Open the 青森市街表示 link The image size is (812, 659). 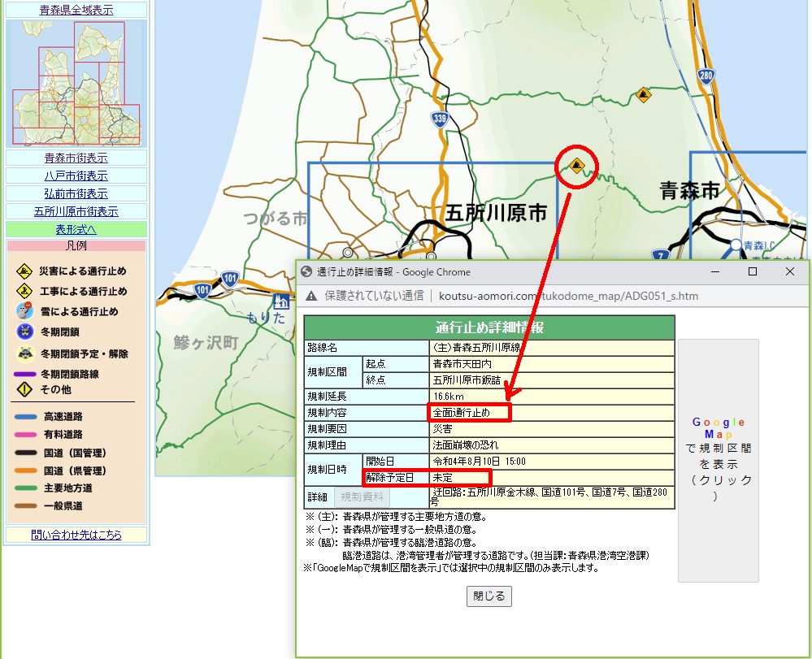(x=76, y=158)
